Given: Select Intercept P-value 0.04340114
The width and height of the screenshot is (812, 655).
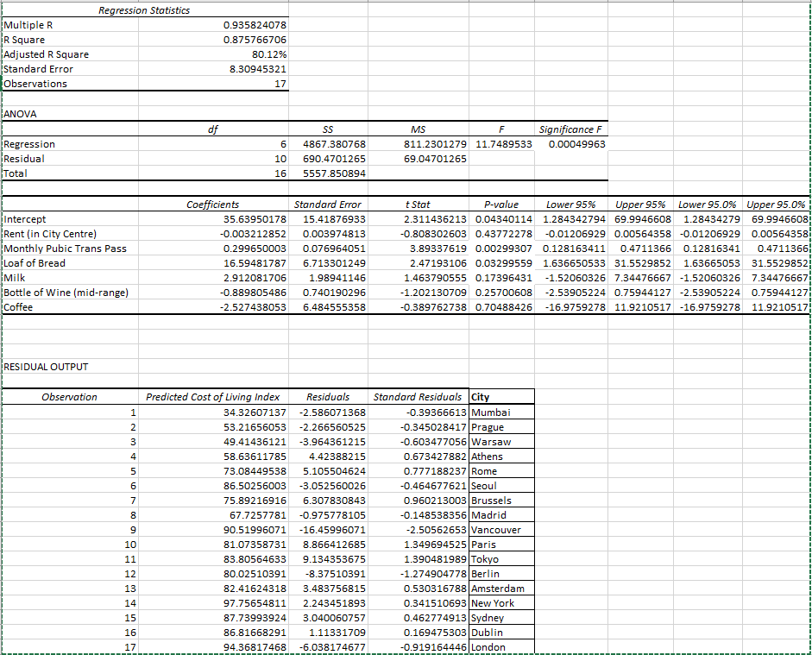Looking at the screenshot, I should tap(502, 219).
